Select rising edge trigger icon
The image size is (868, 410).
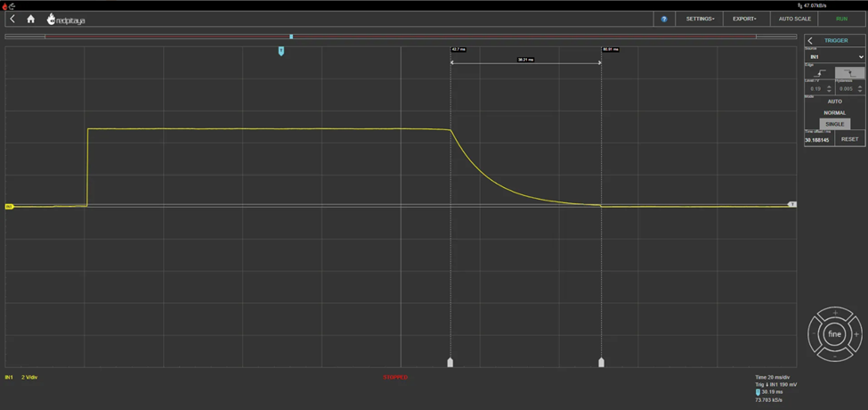pyautogui.click(x=820, y=73)
